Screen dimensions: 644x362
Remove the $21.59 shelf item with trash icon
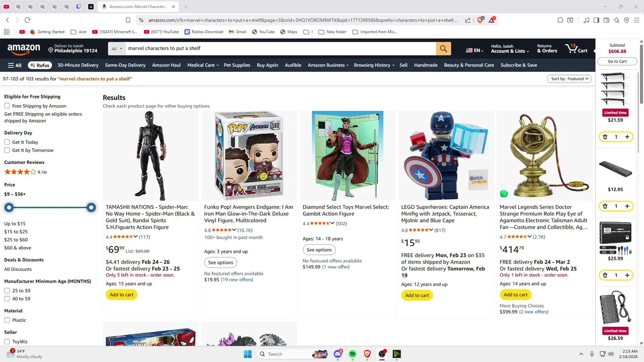(605, 137)
